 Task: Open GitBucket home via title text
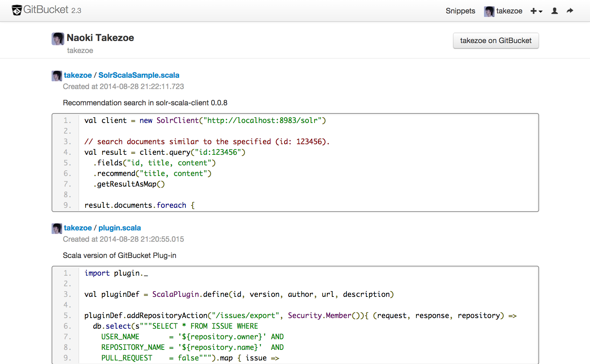(46, 10)
